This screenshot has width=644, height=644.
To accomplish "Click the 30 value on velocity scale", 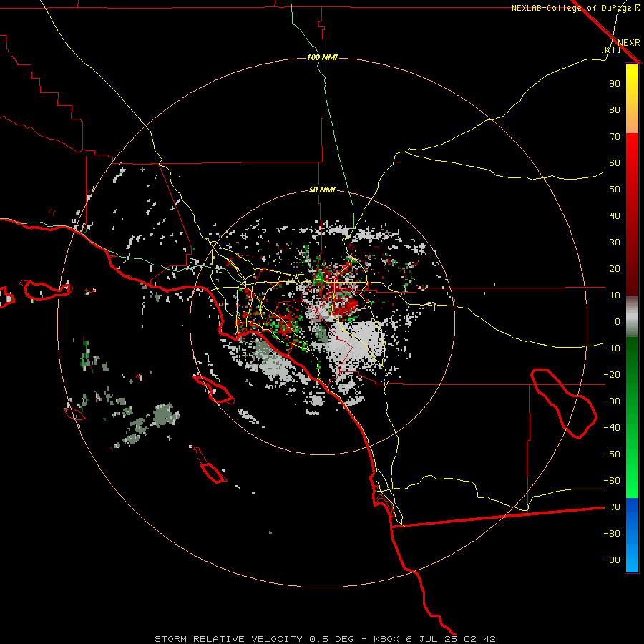I will pos(615,243).
